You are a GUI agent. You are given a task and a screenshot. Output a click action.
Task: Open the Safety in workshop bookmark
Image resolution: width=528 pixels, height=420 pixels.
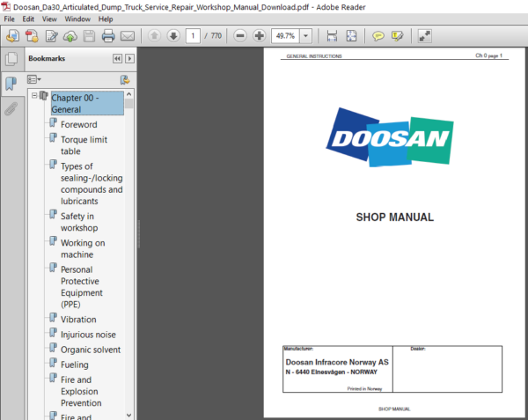coord(79,222)
